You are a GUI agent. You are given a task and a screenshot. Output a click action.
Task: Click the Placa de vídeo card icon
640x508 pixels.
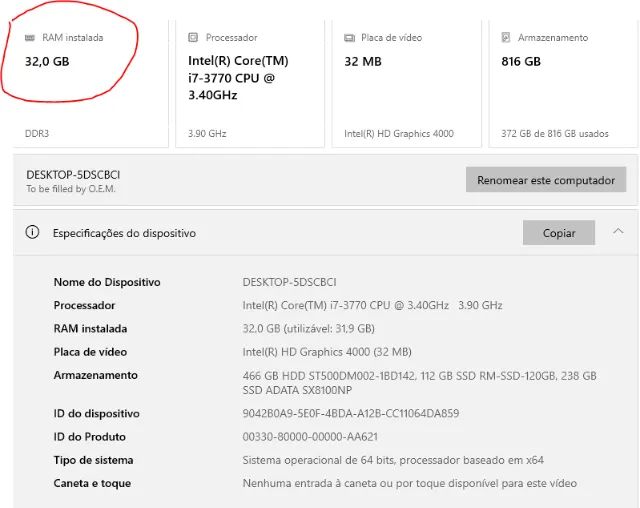tap(349, 38)
